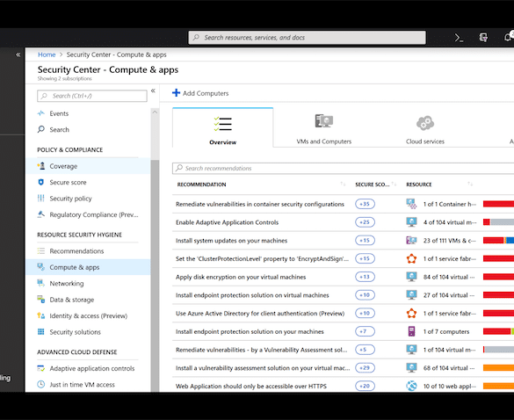
Task: Click the container host resource icon
Action: click(411, 204)
